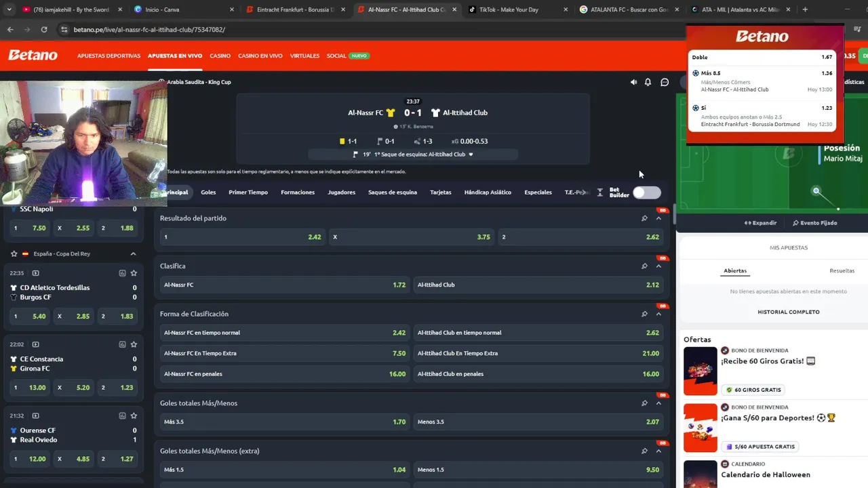
Task: Open notifications bell for the match
Action: click(x=648, y=82)
